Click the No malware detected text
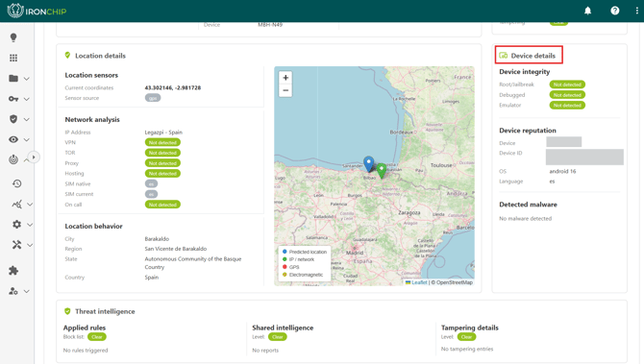This screenshot has width=644, height=364. (x=526, y=219)
